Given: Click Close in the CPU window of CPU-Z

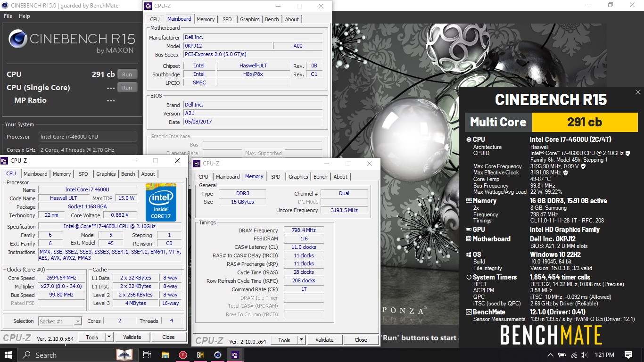Looking at the screenshot, I should tap(168, 337).
